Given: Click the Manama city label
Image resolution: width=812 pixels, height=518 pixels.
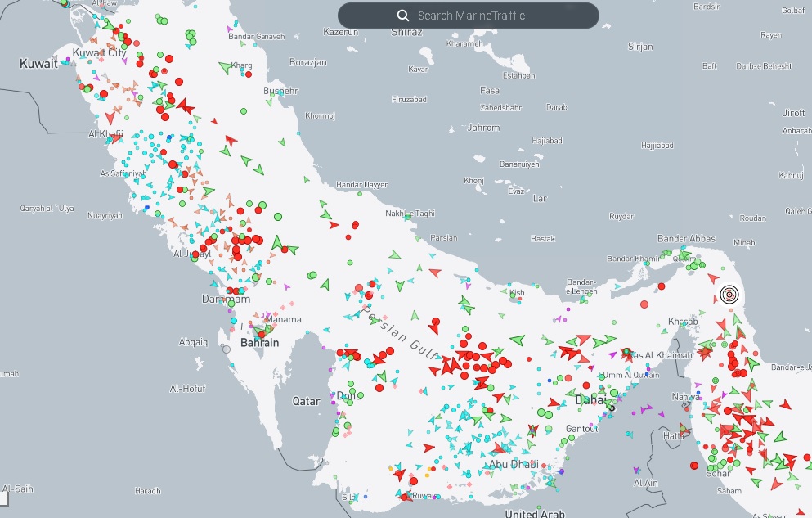Looking at the screenshot, I should 283,319.
